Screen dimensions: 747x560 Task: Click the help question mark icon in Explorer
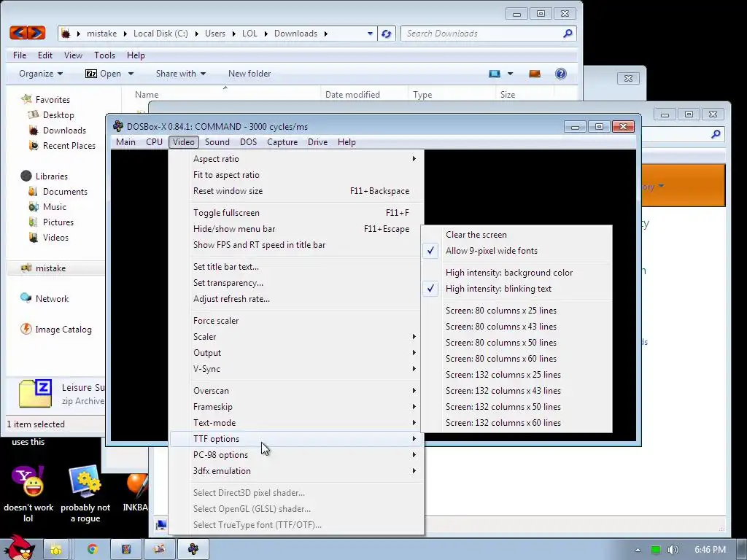point(561,74)
